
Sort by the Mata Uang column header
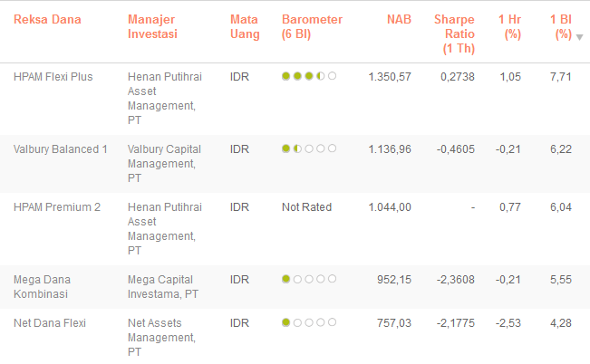tap(245, 26)
